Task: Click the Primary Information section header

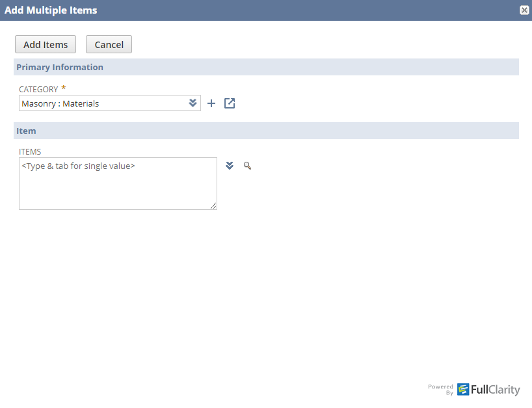Action: click(x=267, y=67)
